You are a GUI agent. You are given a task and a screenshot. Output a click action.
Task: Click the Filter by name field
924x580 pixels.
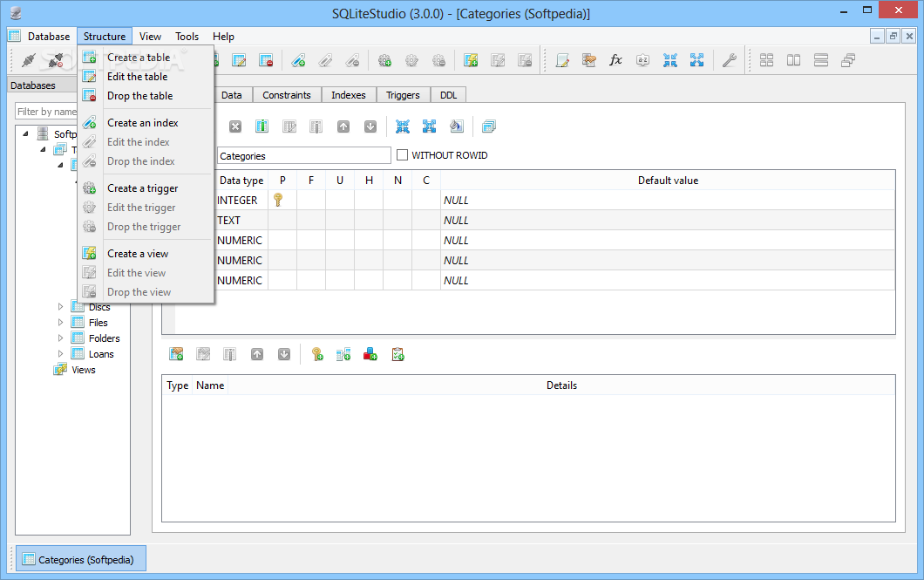[x=46, y=112]
